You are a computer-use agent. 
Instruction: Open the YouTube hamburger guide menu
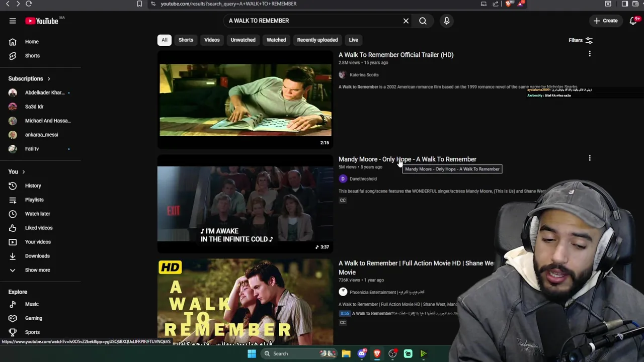(13, 21)
